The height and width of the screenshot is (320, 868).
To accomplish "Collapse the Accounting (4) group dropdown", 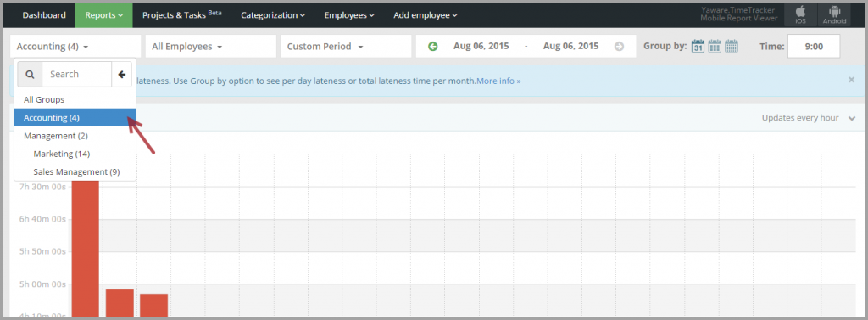I will (x=75, y=46).
